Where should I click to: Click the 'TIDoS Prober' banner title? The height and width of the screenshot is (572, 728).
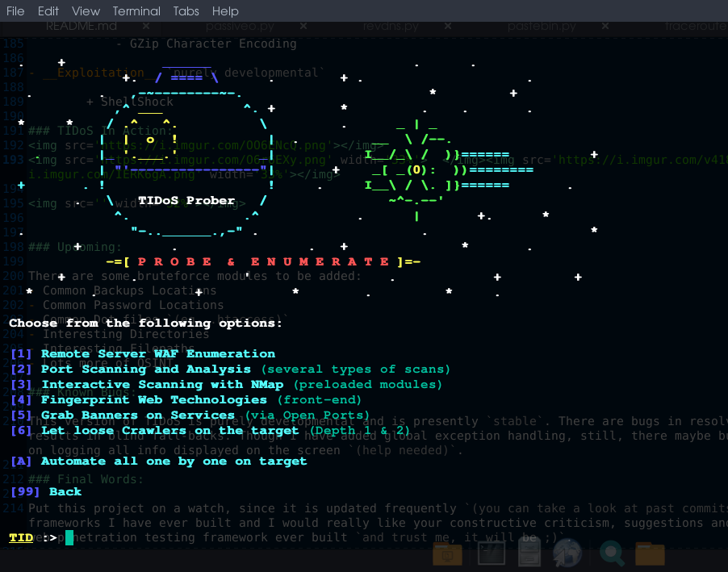[186, 201]
